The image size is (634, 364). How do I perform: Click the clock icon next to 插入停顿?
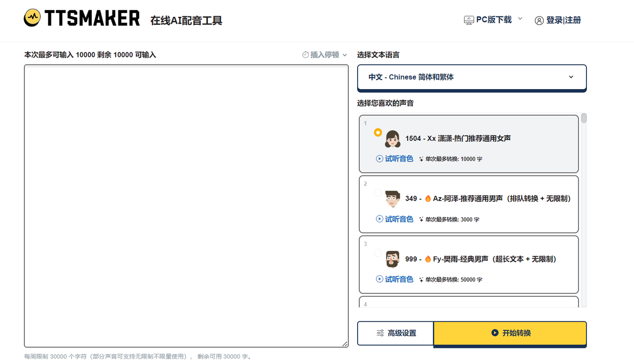click(x=307, y=54)
